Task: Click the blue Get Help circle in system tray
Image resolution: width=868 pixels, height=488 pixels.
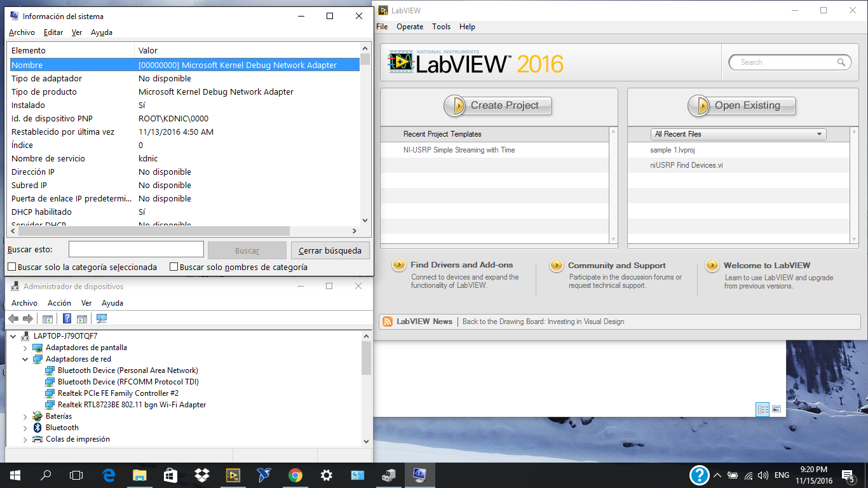Action: (700, 475)
